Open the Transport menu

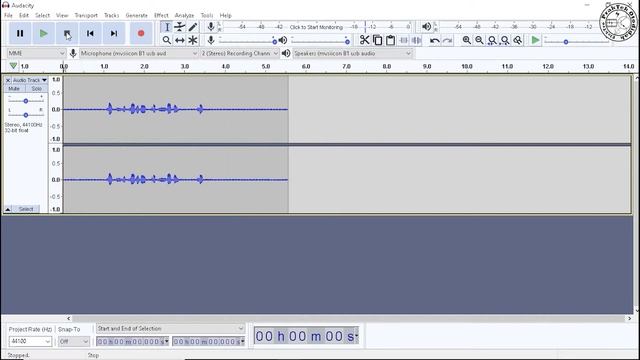pos(86,15)
